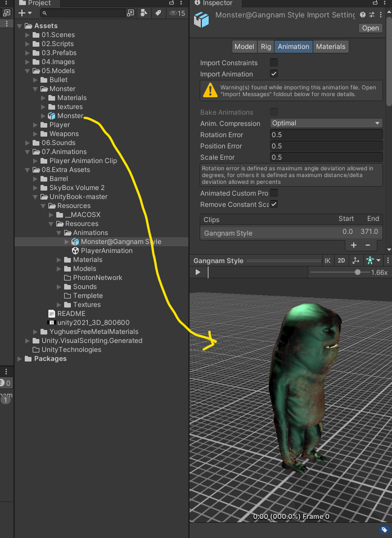This screenshot has width=392, height=538.
Task: Toggle Bake Animations checkbox
Action: [273, 112]
